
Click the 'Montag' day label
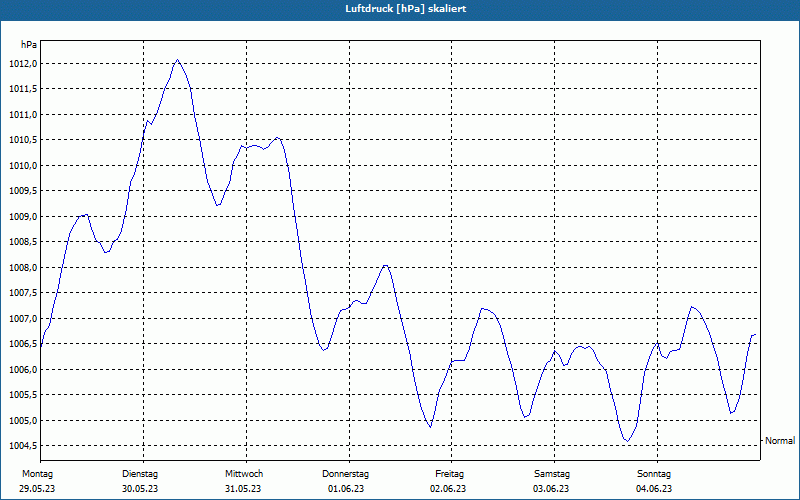(x=37, y=474)
